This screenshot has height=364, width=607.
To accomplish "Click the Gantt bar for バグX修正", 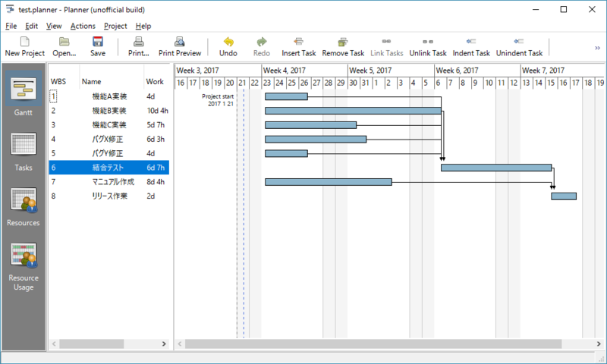I will tap(316, 140).
